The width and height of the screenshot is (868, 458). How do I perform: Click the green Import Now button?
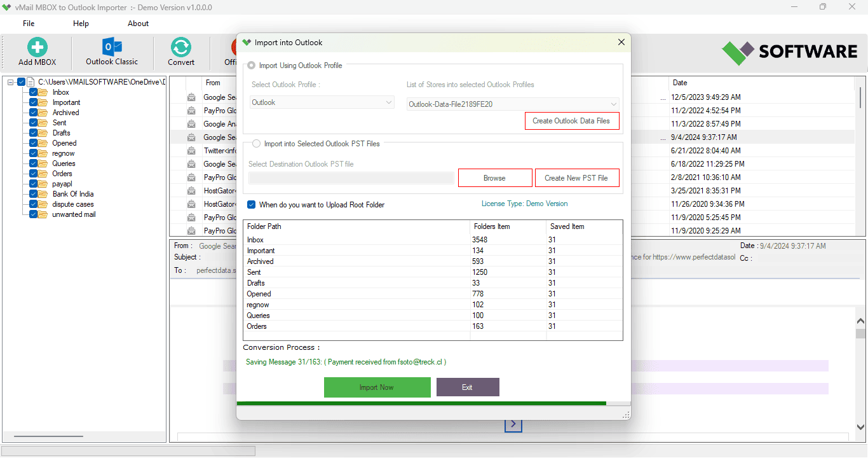click(x=377, y=387)
